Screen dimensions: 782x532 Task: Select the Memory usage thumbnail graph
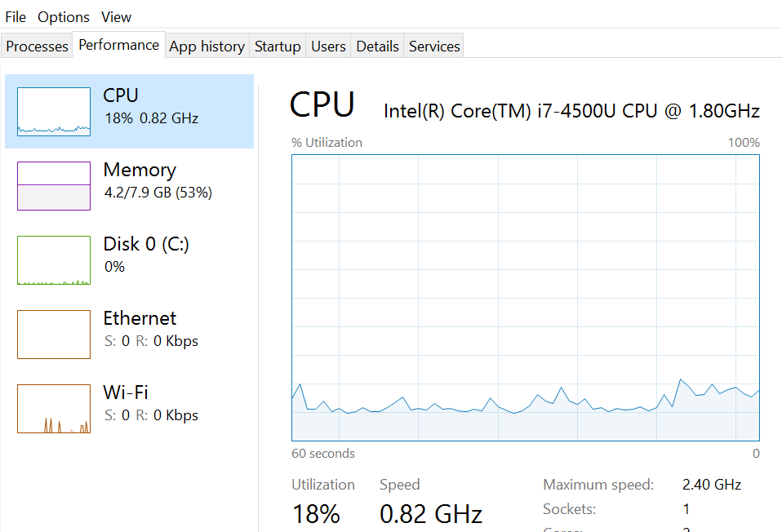[54, 186]
